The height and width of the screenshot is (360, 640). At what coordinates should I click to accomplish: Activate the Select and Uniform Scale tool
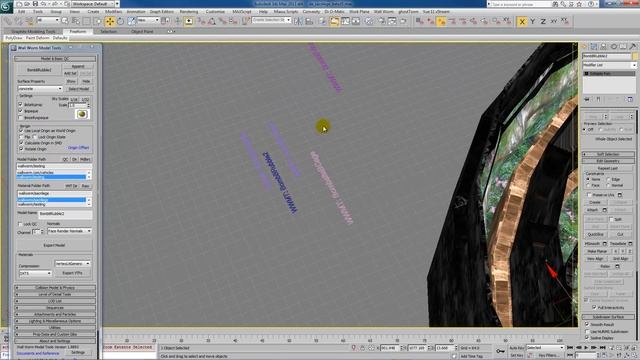(x=131, y=21)
